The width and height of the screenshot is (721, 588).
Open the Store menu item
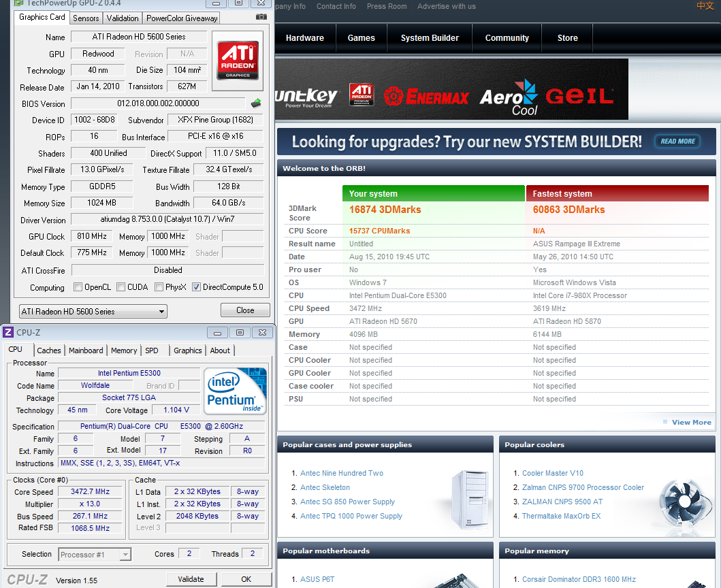567,38
